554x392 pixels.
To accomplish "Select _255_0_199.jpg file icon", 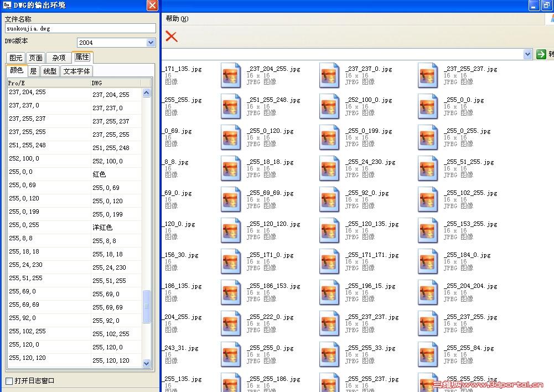I will (329, 137).
